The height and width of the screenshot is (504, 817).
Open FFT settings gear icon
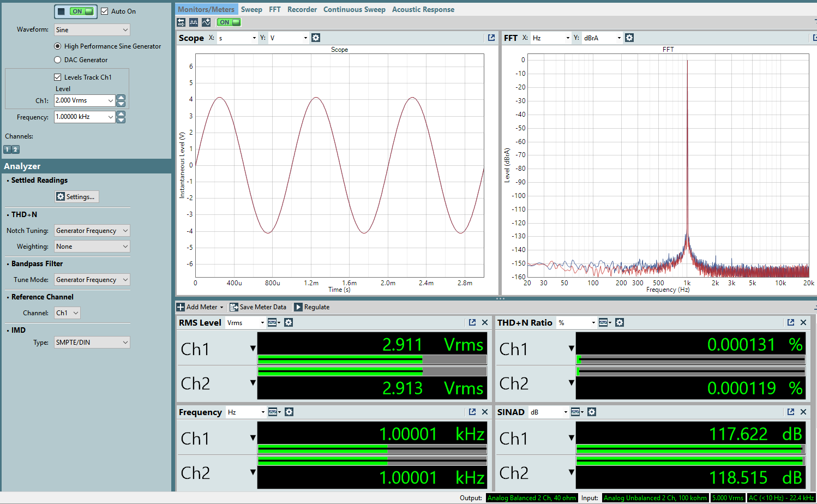pos(629,38)
